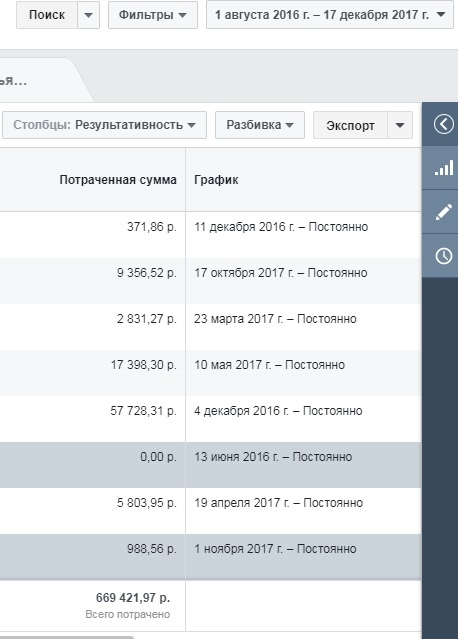This screenshot has width=458, height=639.
Task: Open arrow dropdown beside Экспорт
Action: 400,125
